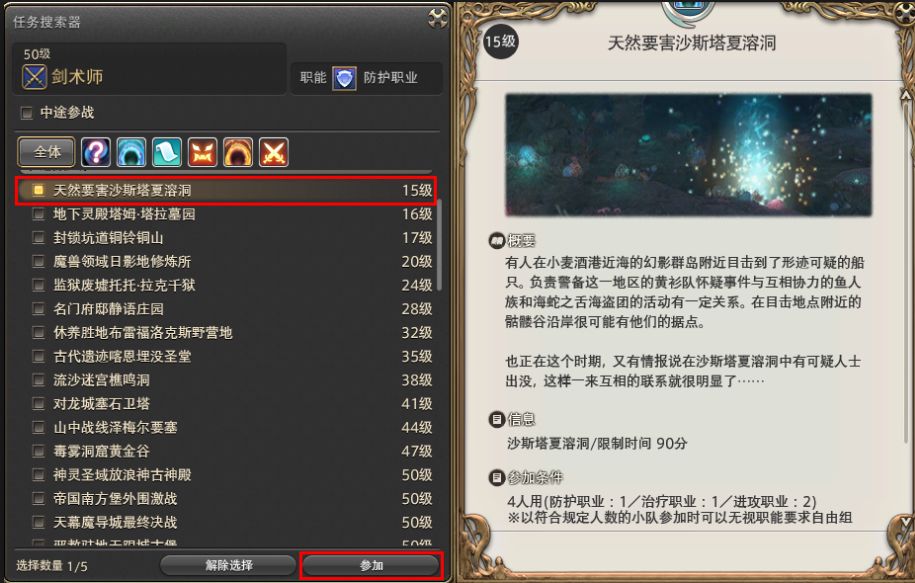915x583 pixels.
Task: Check the 名门府邸静语庄园 duty checkbox
Action: pyautogui.click(x=39, y=309)
